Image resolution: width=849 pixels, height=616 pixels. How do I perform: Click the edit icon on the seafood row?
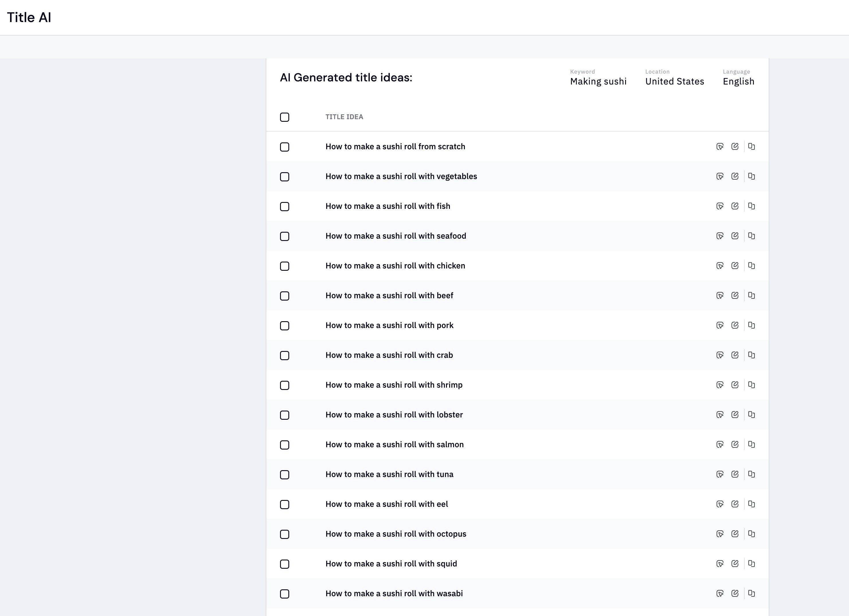pyautogui.click(x=735, y=236)
